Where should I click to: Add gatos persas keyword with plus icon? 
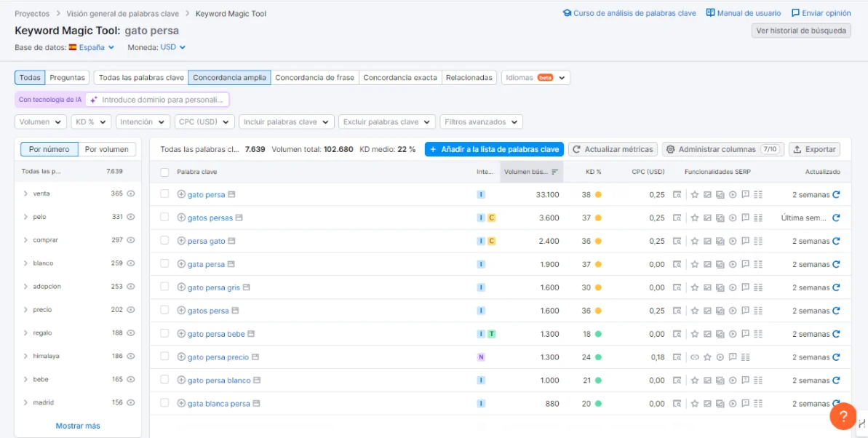[x=181, y=218]
